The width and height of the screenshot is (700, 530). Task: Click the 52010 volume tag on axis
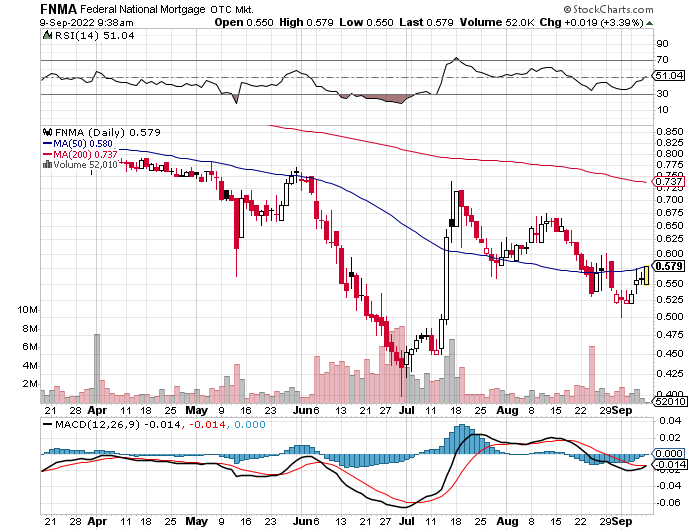click(669, 401)
